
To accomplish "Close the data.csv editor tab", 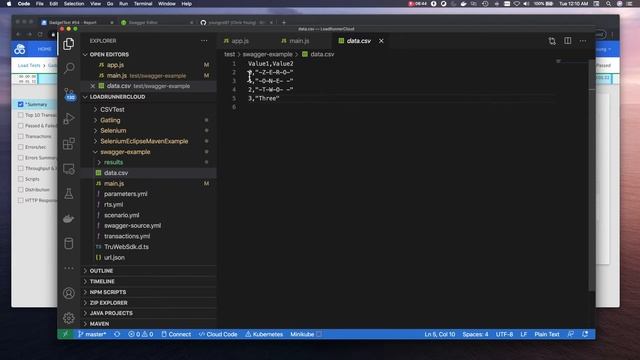I will point(381,41).
